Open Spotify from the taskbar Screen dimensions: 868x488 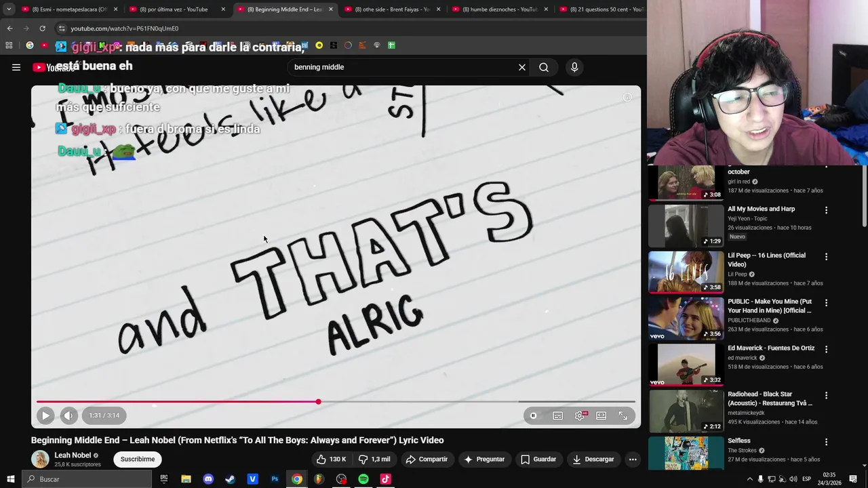click(363, 479)
